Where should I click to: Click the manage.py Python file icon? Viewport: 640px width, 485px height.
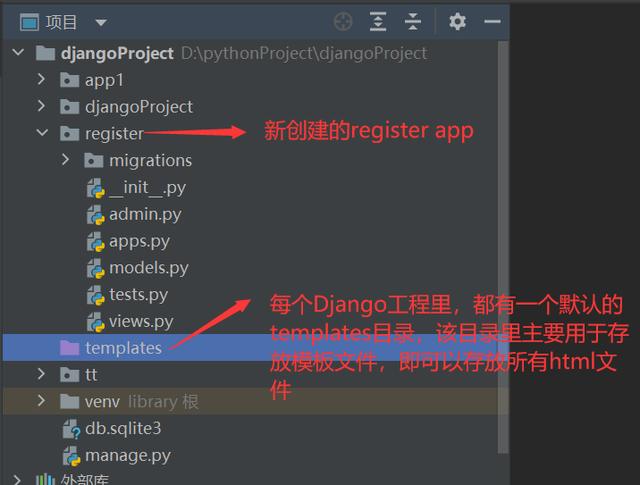coord(71,456)
